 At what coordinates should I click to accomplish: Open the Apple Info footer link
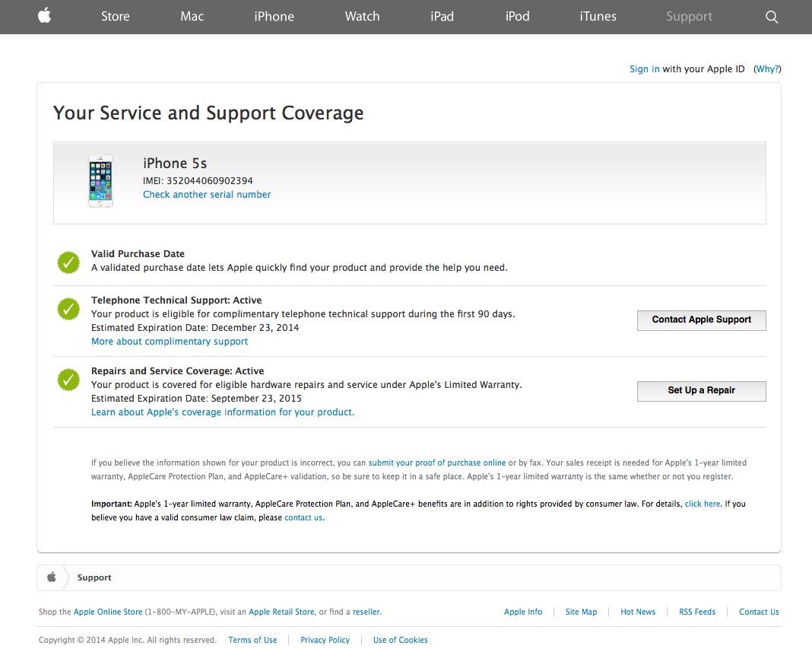[x=523, y=612]
